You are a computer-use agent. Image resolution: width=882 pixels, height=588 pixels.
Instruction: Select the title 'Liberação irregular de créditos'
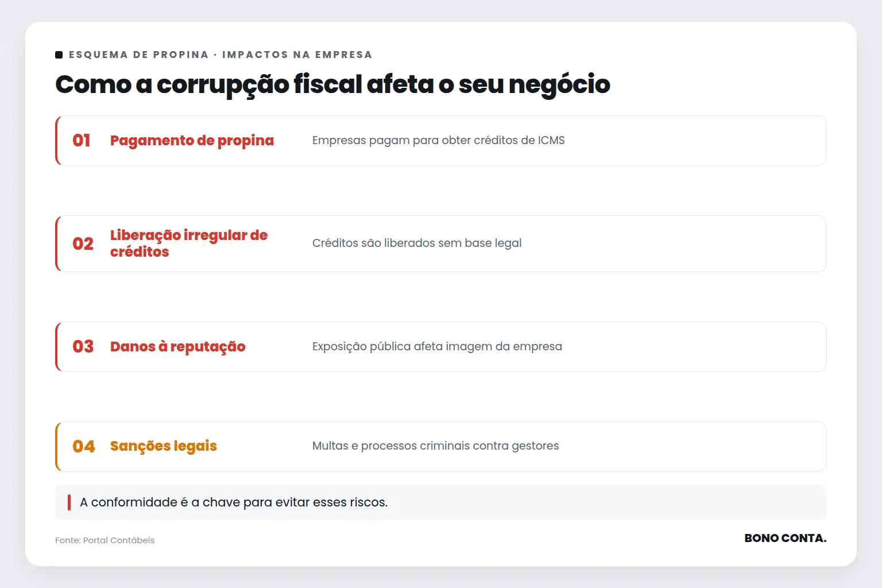[189, 243]
